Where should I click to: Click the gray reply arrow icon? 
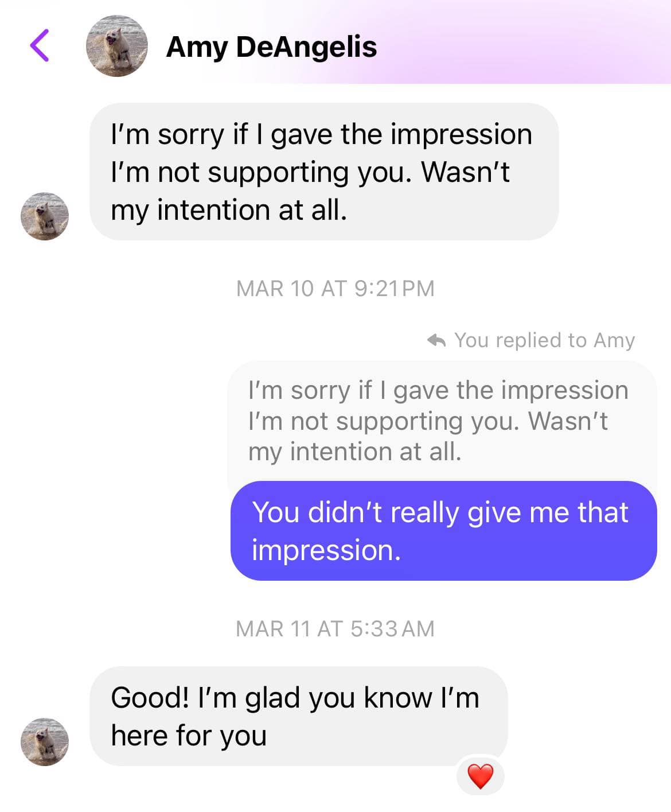[437, 340]
